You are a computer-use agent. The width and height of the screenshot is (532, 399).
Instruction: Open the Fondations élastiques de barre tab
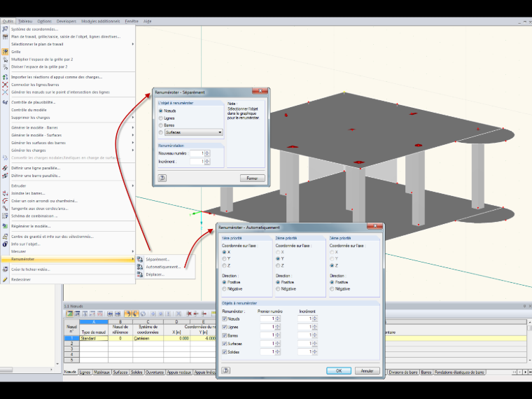[x=459, y=372]
